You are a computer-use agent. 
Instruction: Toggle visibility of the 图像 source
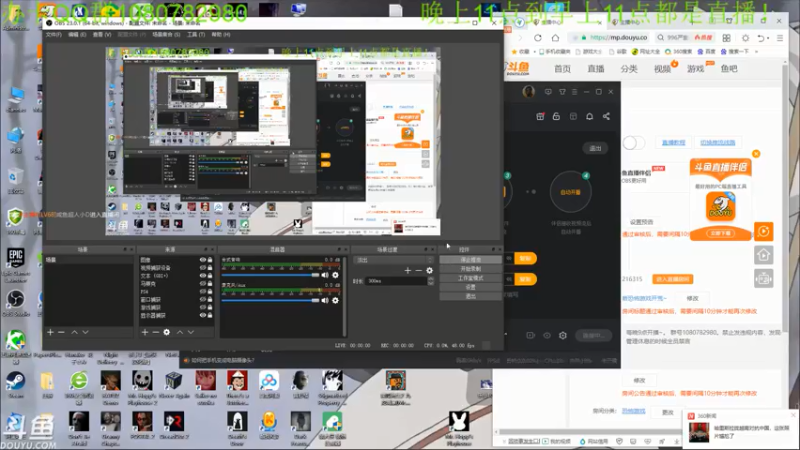[203, 260]
